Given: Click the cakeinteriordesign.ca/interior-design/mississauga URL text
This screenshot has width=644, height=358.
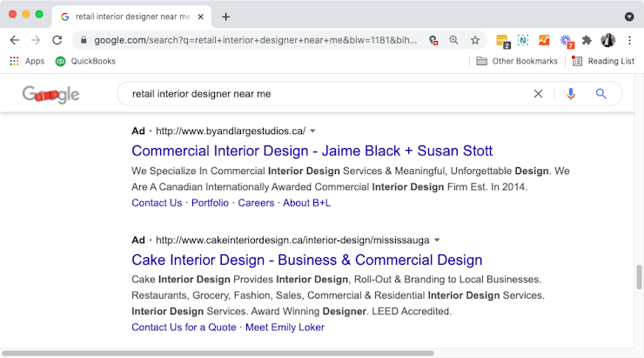Looking at the screenshot, I should (292, 240).
